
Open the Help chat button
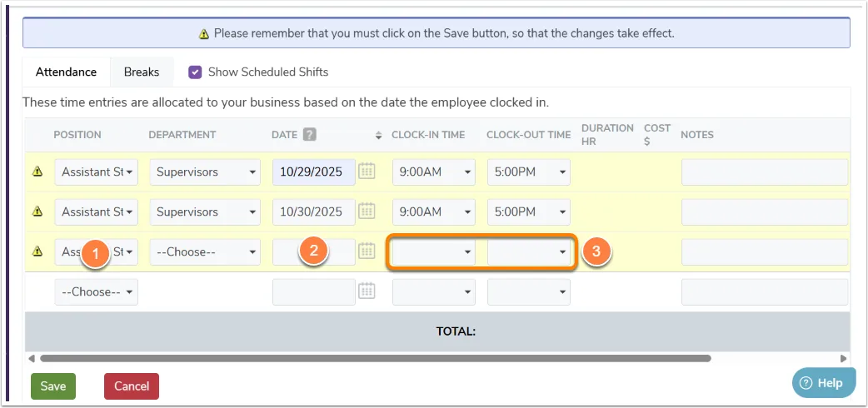[824, 383]
